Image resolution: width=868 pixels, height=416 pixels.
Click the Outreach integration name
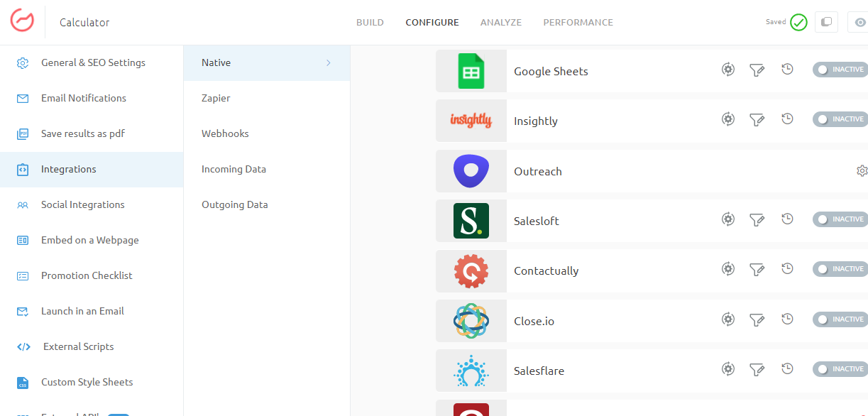click(538, 171)
